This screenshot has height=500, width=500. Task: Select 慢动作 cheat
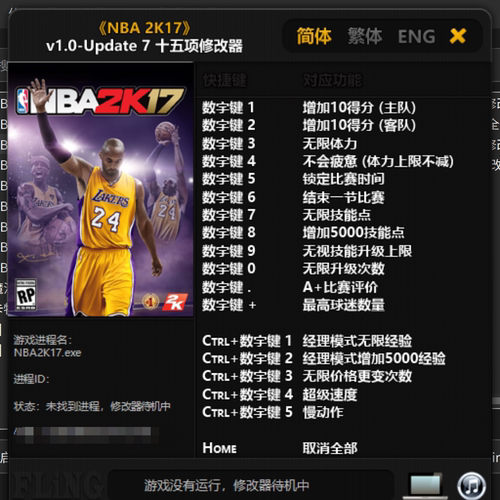coord(323,412)
